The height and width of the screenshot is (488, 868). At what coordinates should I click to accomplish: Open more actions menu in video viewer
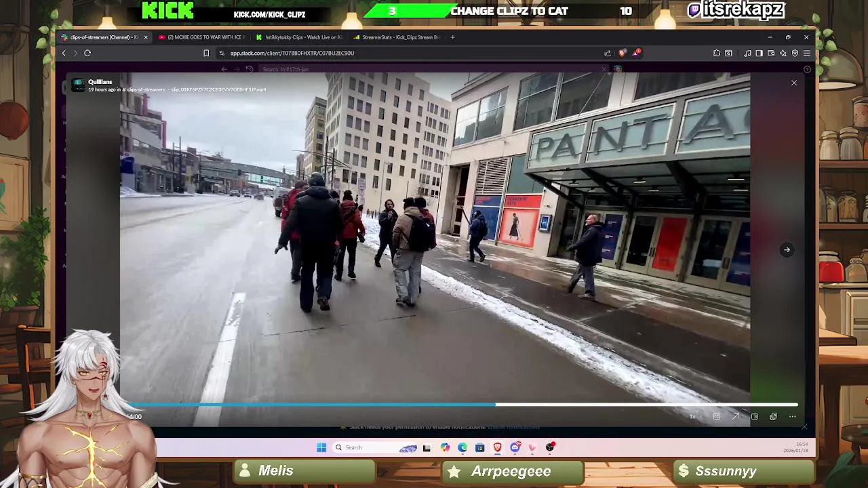[x=793, y=417]
